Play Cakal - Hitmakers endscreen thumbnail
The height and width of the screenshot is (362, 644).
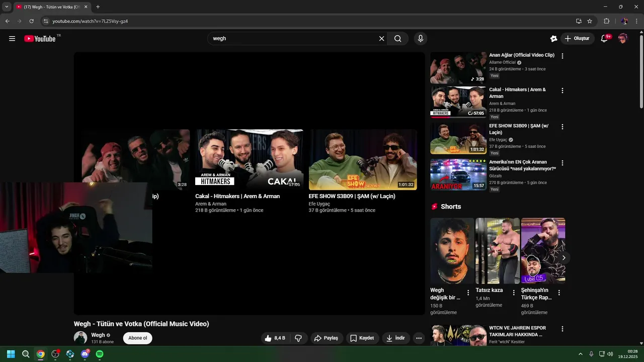pos(250,159)
